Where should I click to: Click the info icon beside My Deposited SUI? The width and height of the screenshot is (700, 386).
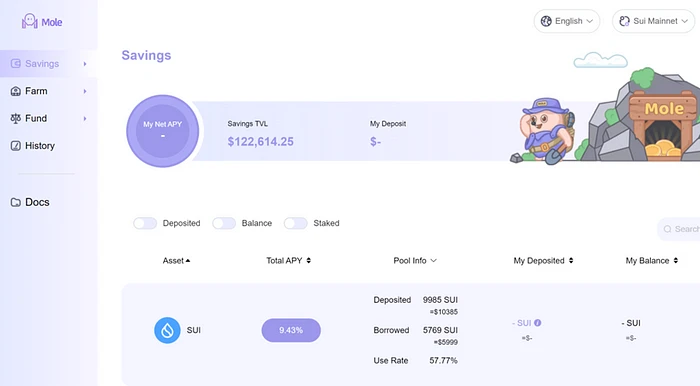click(x=538, y=323)
